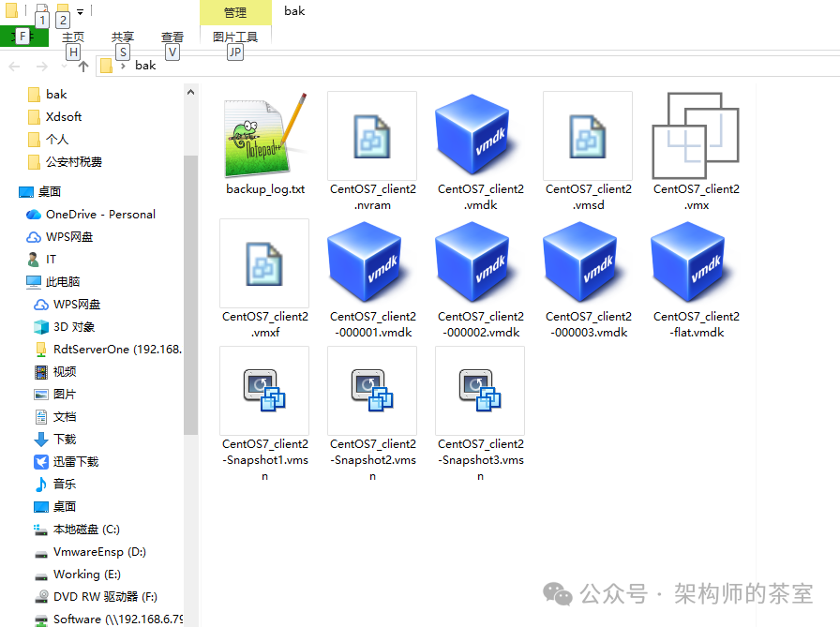Click the navigation pane scrollbar thumb
The width and height of the screenshot is (840, 627).
point(190,294)
